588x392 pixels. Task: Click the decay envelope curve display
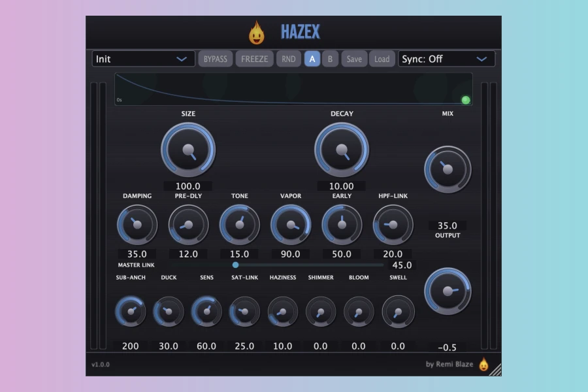click(x=293, y=90)
